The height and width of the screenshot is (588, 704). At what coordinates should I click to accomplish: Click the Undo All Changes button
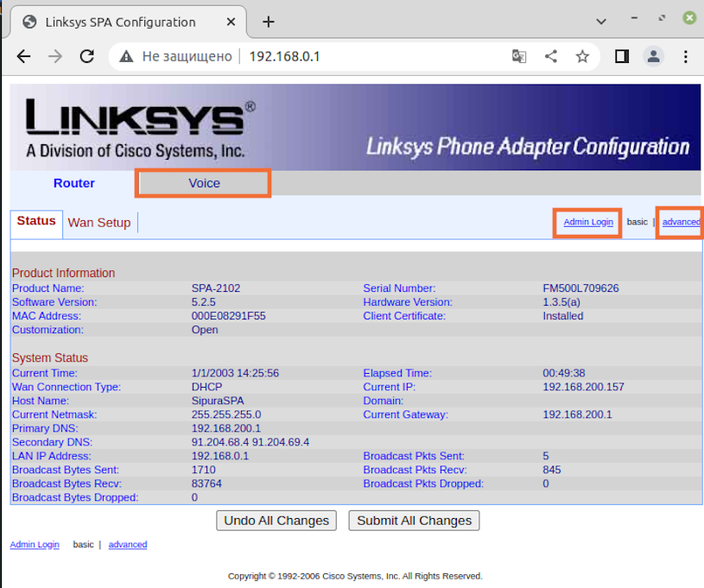276,521
